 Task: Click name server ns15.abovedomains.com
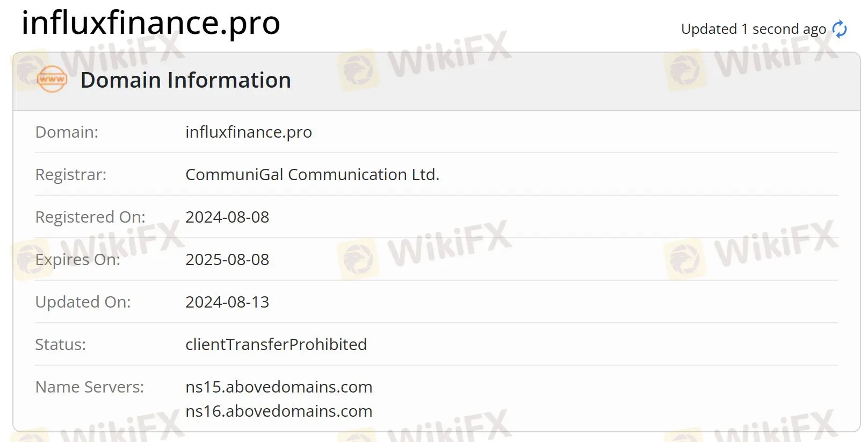pos(279,387)
